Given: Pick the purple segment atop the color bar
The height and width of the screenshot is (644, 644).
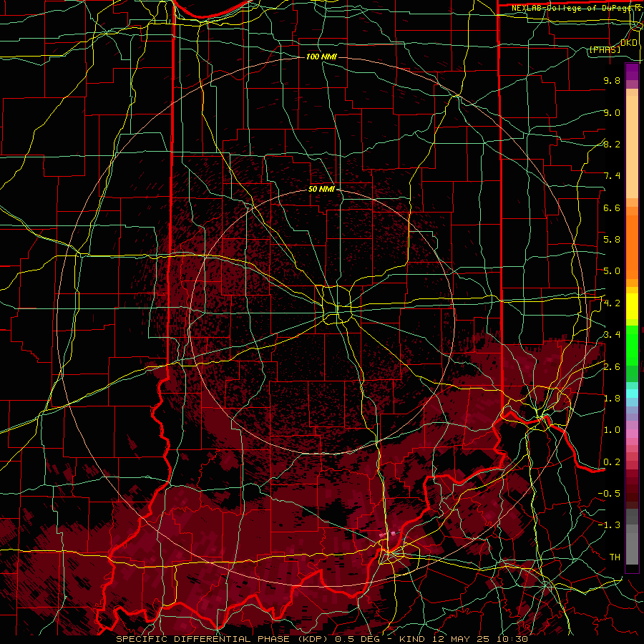Looking at the screenshot, I should [x=632, y=72].
